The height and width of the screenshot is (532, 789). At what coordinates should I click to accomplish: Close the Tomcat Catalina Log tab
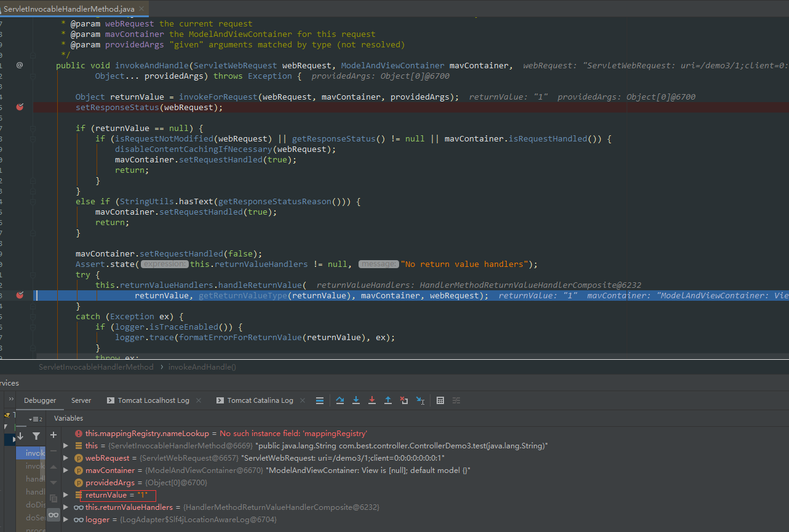(x=302, y=400)
